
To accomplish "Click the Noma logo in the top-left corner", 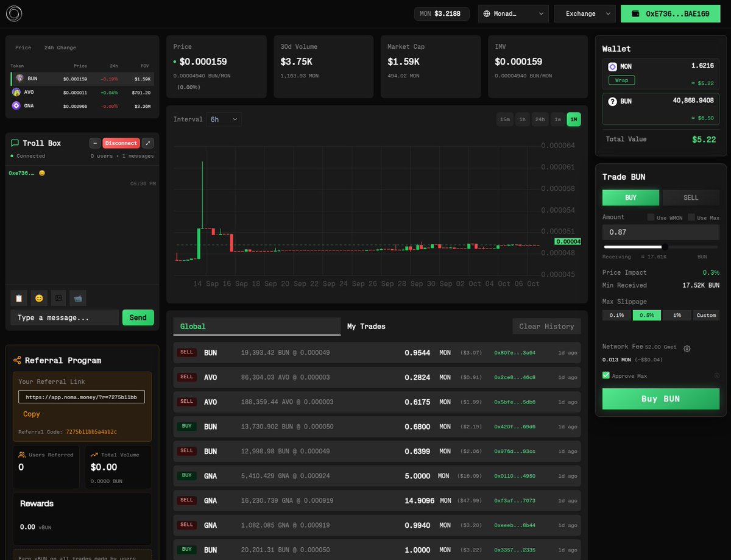I will 13,13.
